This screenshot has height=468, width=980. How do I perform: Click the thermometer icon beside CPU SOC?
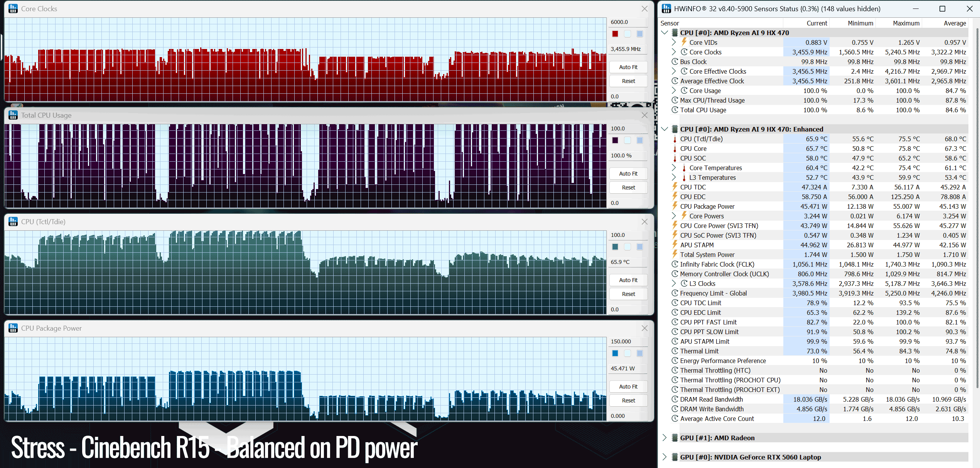[x=675, y=158]
